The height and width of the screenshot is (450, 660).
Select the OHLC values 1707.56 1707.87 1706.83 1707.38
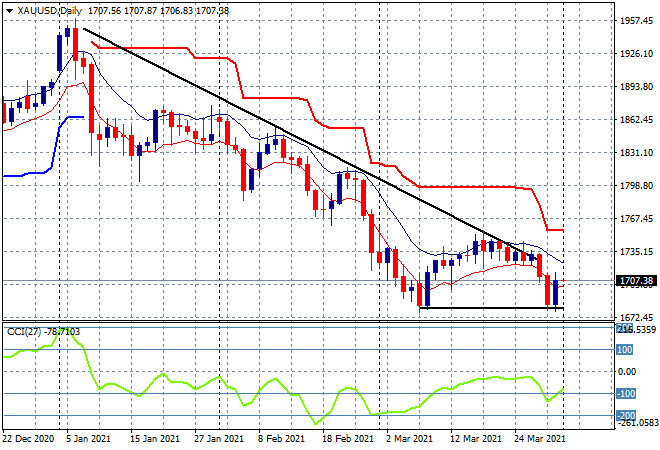tap(159, 11)
